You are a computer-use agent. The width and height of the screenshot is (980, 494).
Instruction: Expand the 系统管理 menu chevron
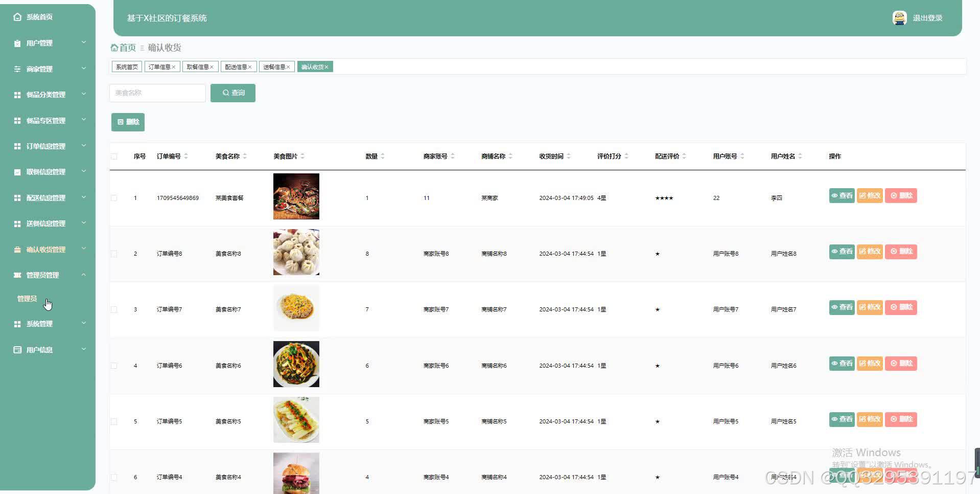[x=84, y=323]
